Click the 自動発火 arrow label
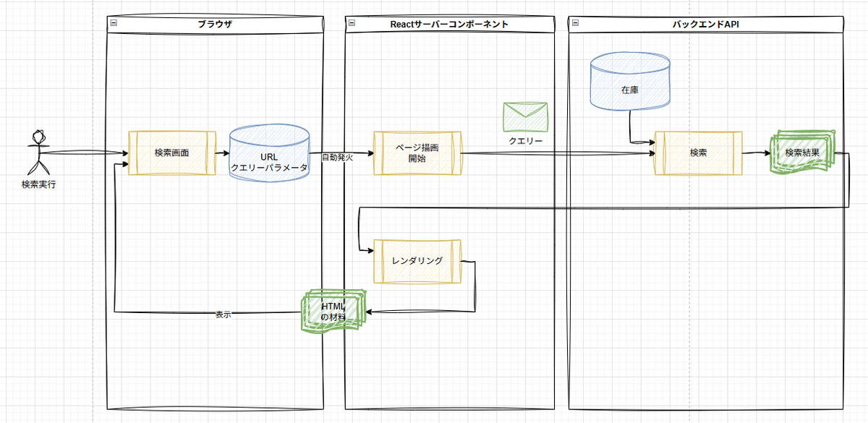 coord(336,157)
